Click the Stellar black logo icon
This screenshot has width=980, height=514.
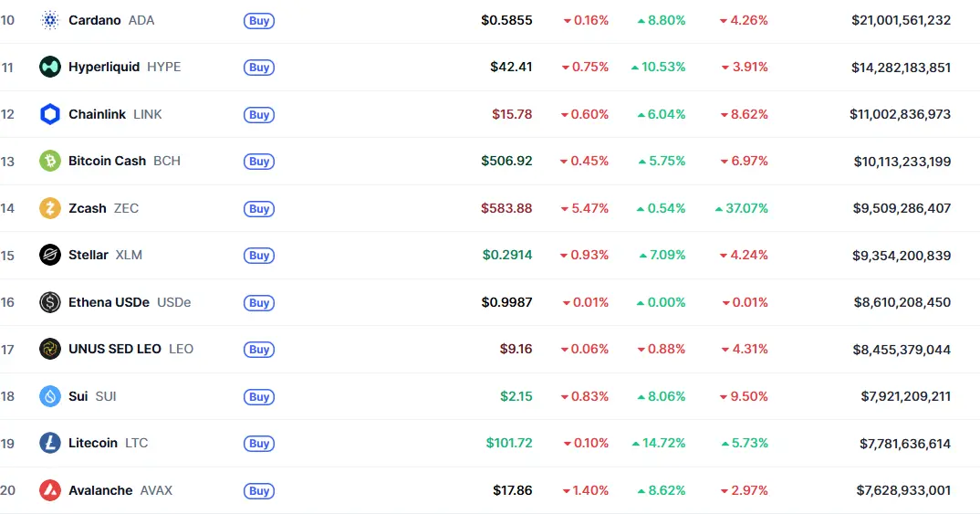[x=50, y=255]
